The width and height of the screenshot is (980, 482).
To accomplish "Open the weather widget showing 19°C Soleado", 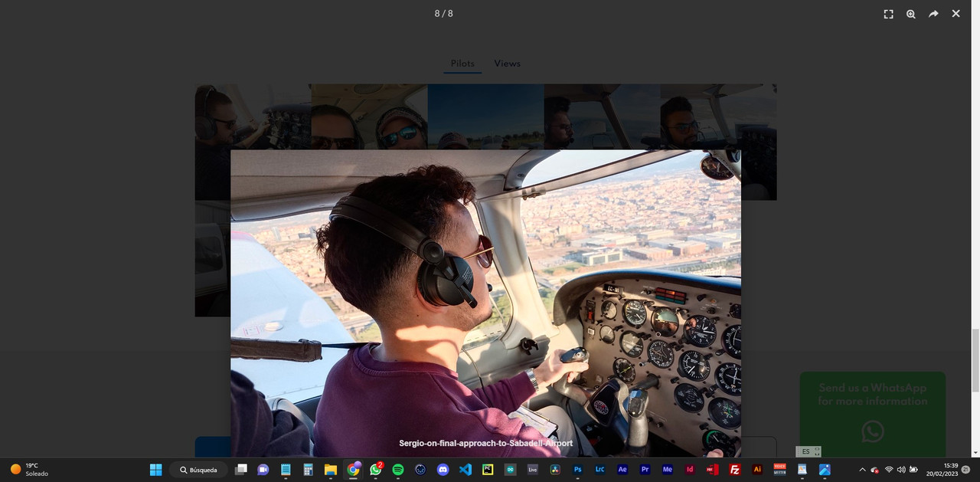I will click(x=30, y=470).
